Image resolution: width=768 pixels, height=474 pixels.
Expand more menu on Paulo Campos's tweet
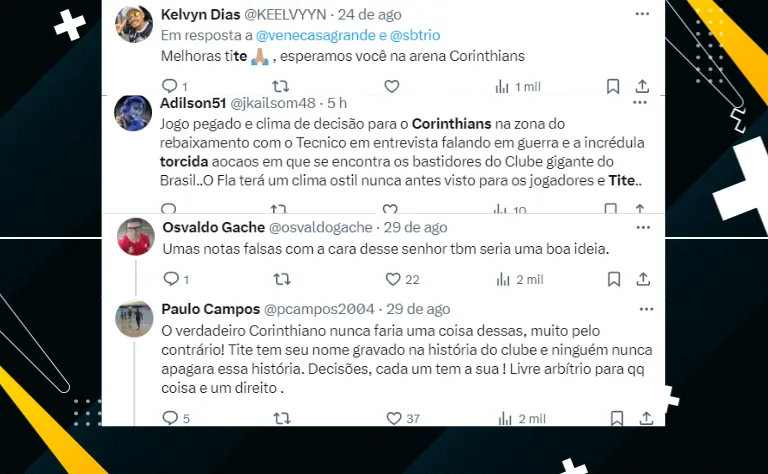point(642,309)
